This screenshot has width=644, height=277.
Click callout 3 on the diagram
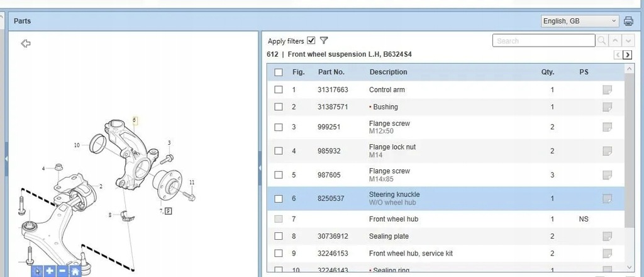click(169, 143)
